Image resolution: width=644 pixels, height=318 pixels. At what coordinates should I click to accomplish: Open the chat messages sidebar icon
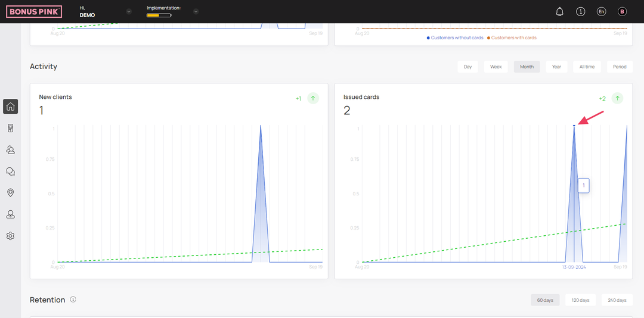(x=11, y=172)
